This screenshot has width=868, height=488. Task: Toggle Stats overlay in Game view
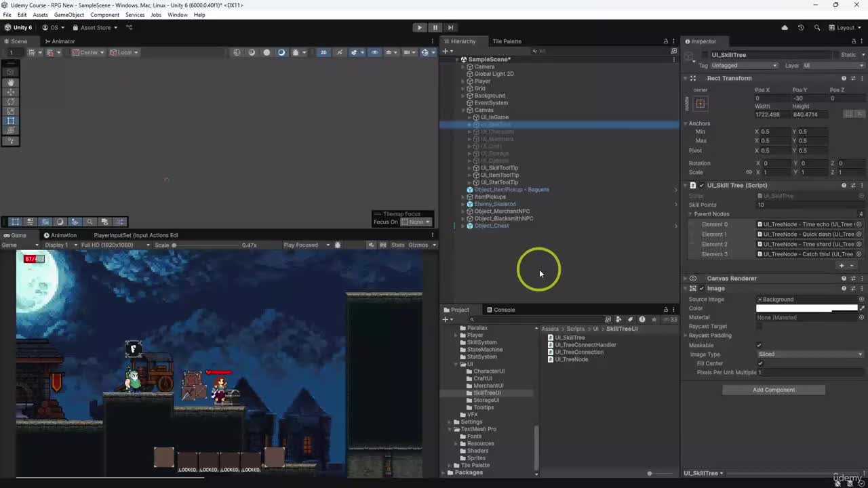(x=397, y=245)
